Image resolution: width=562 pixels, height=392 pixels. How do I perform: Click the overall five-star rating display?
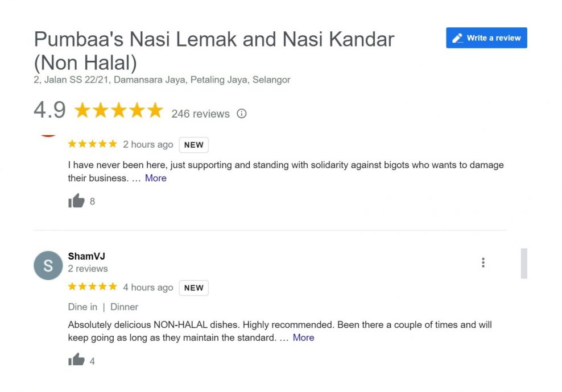tap(118, 111)
